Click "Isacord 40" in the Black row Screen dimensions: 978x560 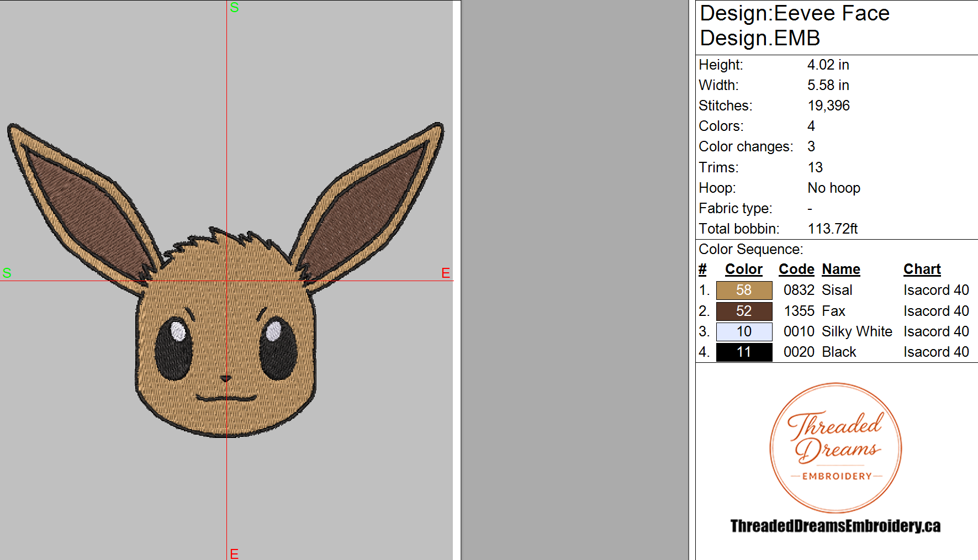click(936, 352)
